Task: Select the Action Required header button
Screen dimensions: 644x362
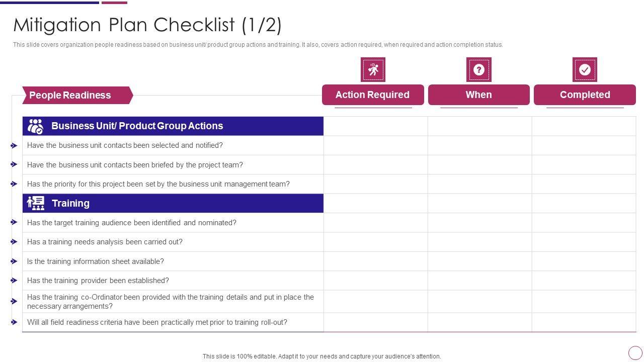Action: point(373,95)
